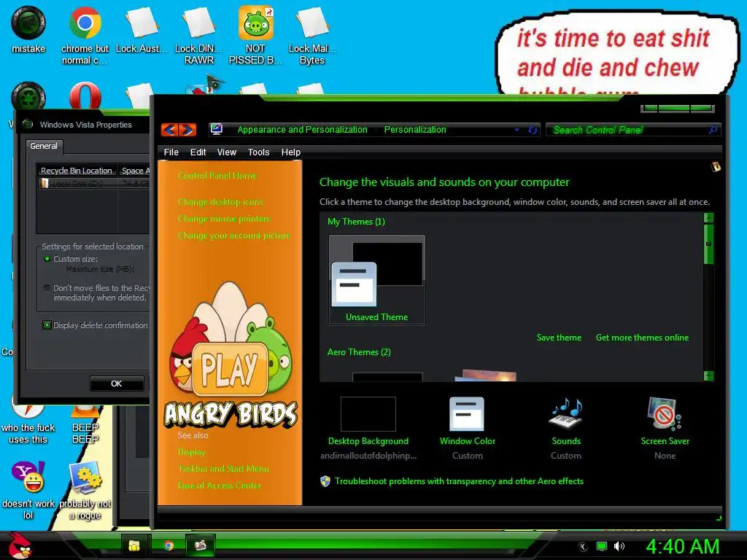Viewport: 747px width, 560px height.
Task: Toggle Display delete confirmation checkbox
Action: 47,325
